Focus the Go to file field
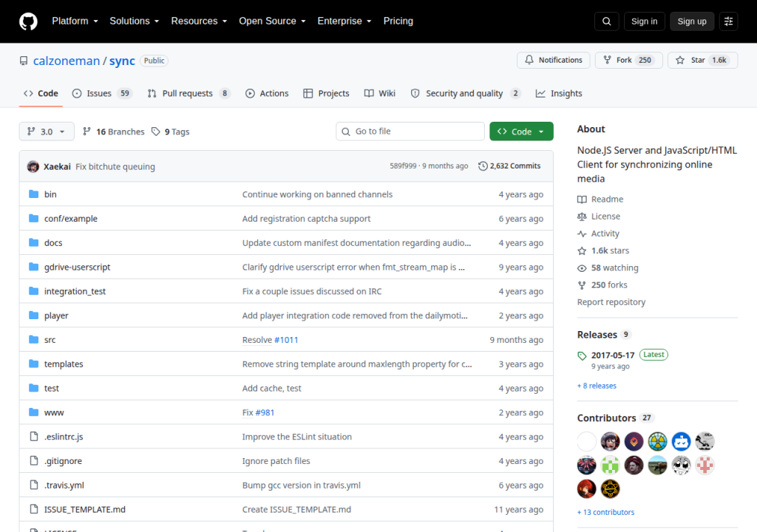The height and width of the screenshot is (532, 757). click(410, 132)
